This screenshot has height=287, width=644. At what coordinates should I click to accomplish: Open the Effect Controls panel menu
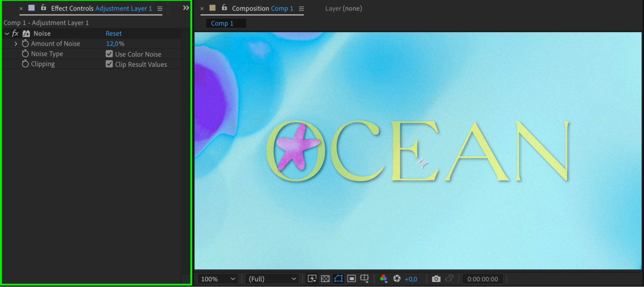[160, 9]
